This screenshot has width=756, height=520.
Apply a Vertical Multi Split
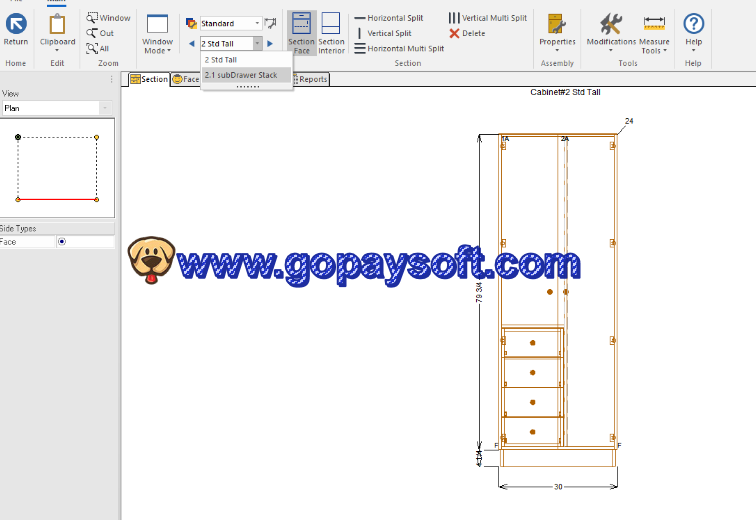[x=487, y=18]
